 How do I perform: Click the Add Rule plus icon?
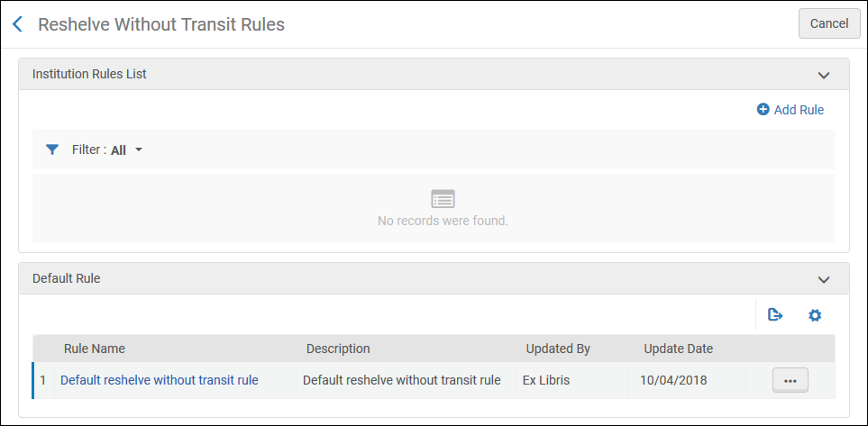pyautogui.click(x=763, y=110)
